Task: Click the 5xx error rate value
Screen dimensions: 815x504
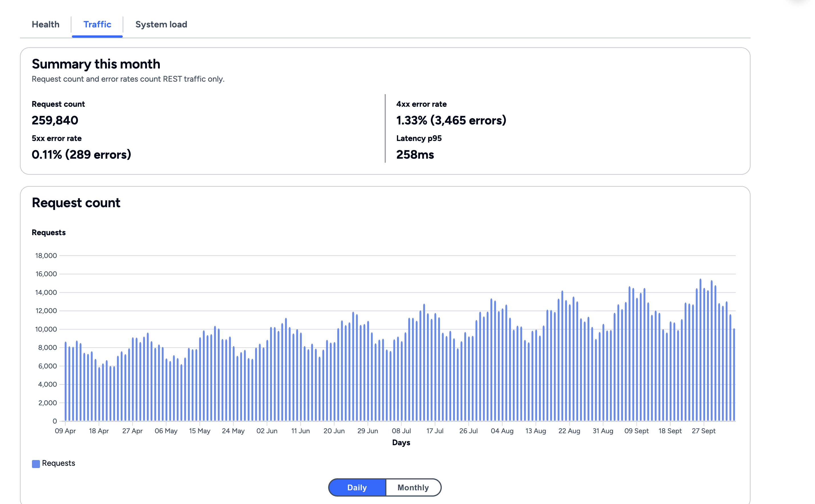Action: [81, 155]
